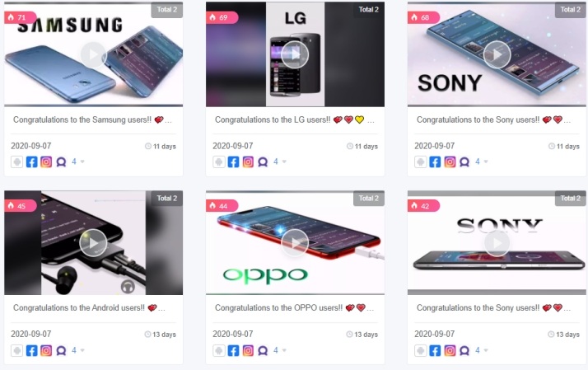The image size is (588, 370).
Task: Click the 71 flame badge on Samsung card
Action: pos(21,17)
